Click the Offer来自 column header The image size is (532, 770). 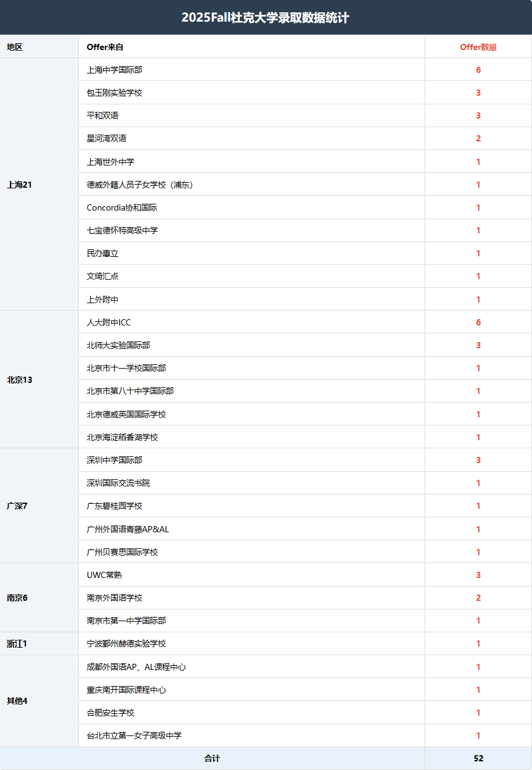tap(105, 47)
